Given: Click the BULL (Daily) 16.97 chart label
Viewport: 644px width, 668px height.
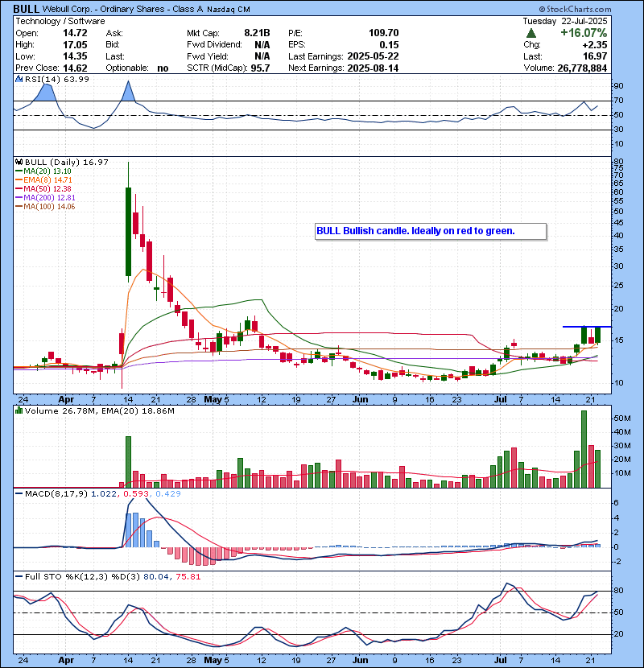Looking at the screenshot, I should [x=67, y=162].
